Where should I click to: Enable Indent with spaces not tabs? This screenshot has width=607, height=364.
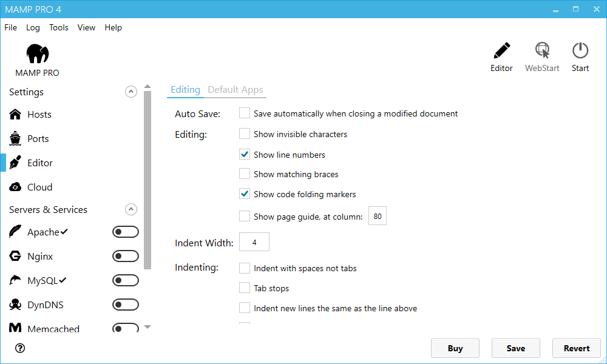pyautogui.click(x=245, y=268)
